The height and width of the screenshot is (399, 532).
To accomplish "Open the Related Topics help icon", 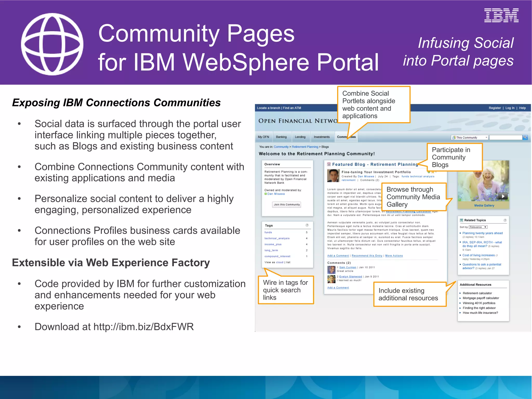I will (505, 220).
